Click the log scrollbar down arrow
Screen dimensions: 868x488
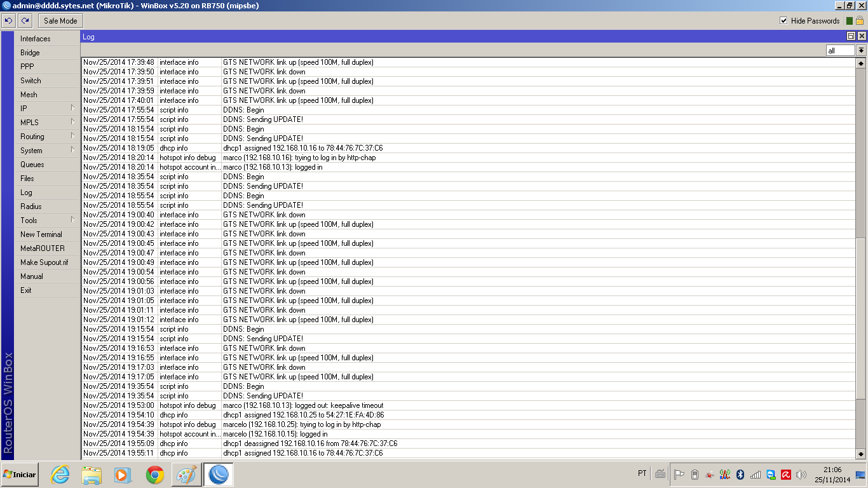[x=861, y=454]
